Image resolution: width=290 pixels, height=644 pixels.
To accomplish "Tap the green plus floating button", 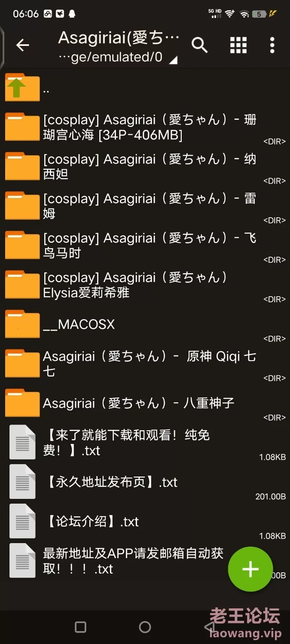I will pyautogui.click(x=250, y=569).
